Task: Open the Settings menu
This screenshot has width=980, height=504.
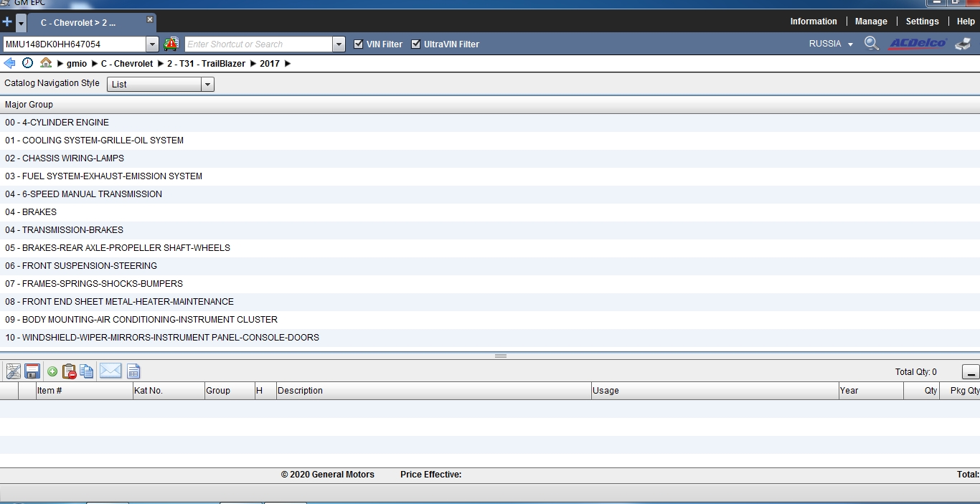Action: pos(922,22)
